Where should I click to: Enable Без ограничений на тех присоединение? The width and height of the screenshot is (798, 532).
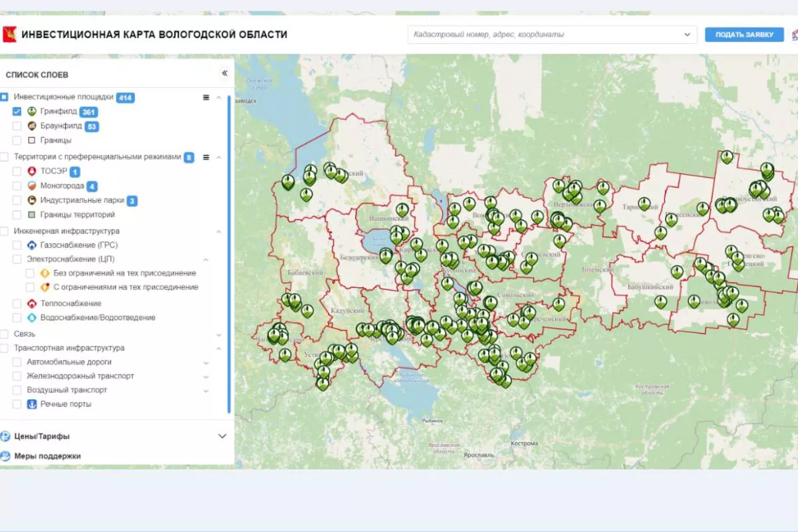point(30,273)
